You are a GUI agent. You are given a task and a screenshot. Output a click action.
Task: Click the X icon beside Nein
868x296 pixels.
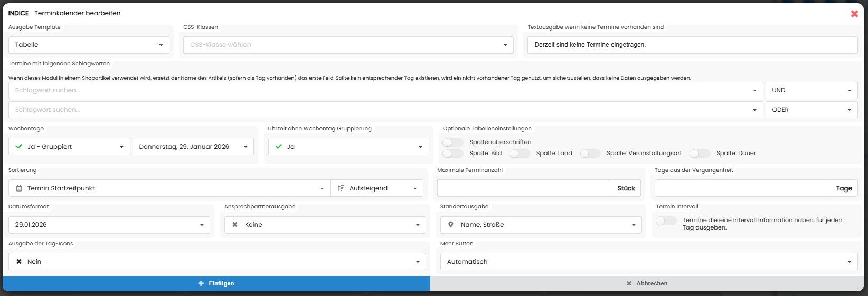pyautogui.click(x=19, y=262)
